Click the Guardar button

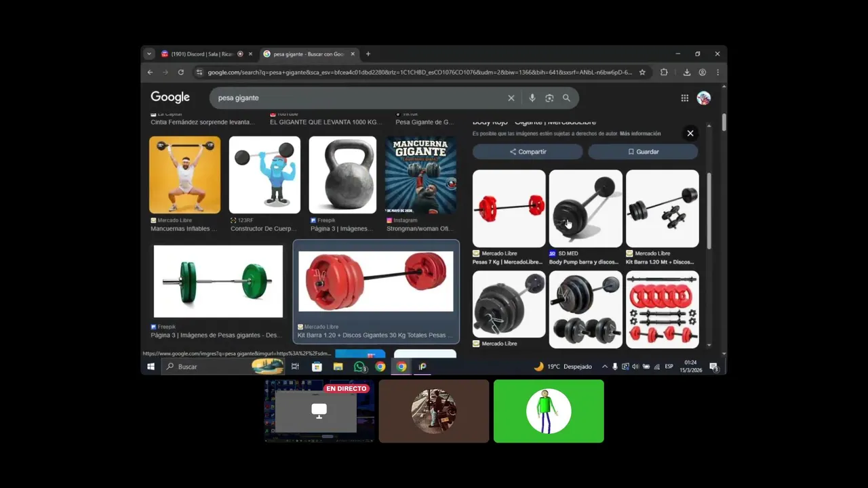click(643, 152)
